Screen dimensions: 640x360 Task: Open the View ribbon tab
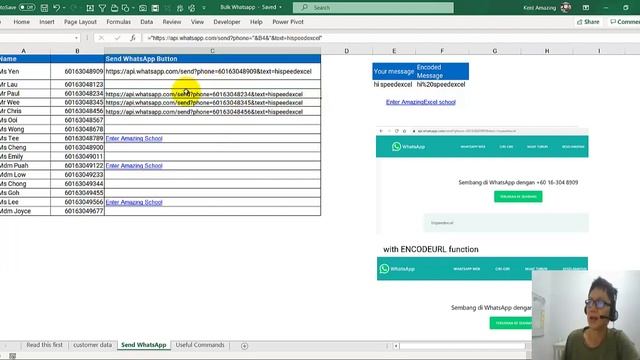pos(197,22)
